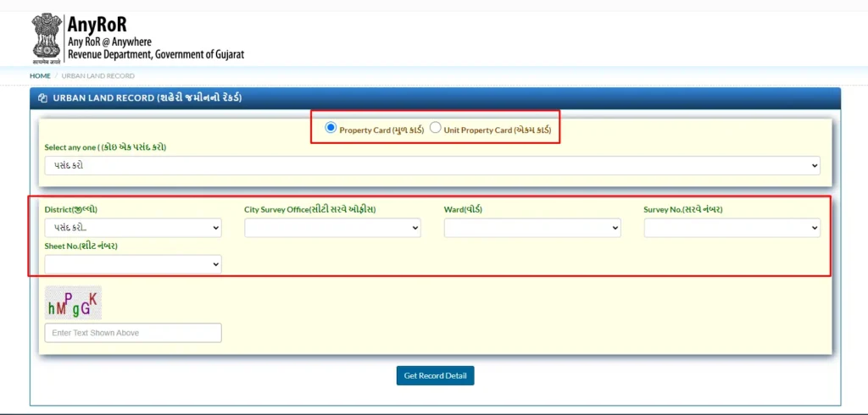Click the AnyRoR site title
The width and height of the screenshot is (868, 415).
(x=97, y=25)
